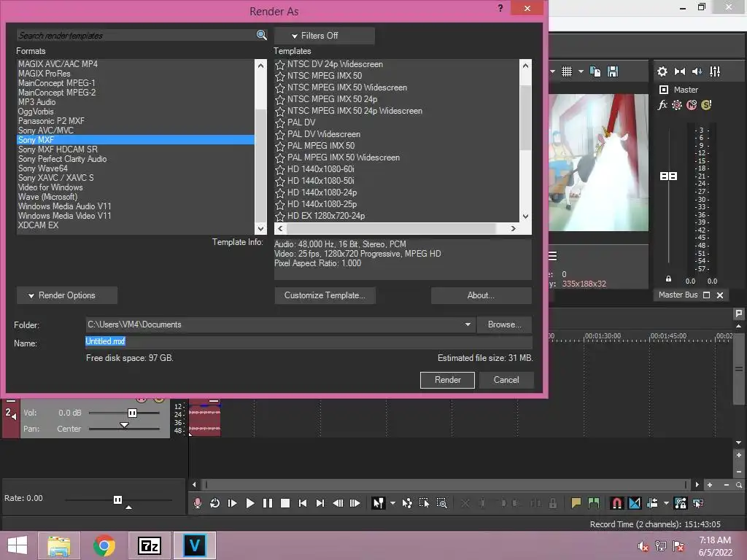Open the Folder path dropdown

pyautogui.click(x=468, y=324)
